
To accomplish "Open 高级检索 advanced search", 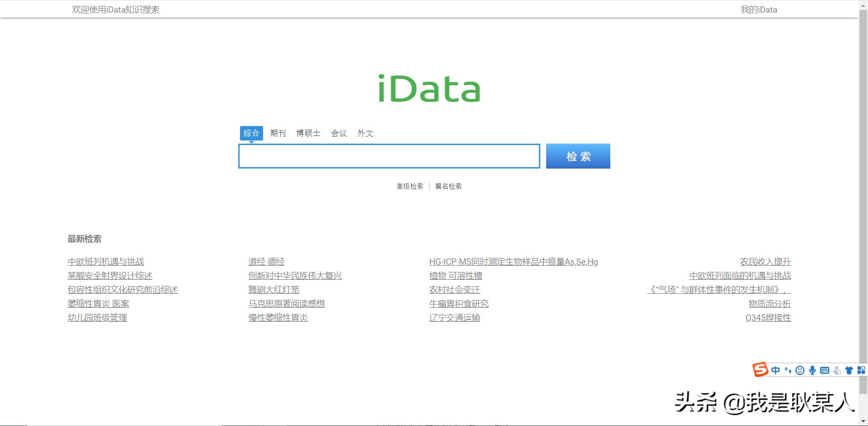I will click(410, 186).
